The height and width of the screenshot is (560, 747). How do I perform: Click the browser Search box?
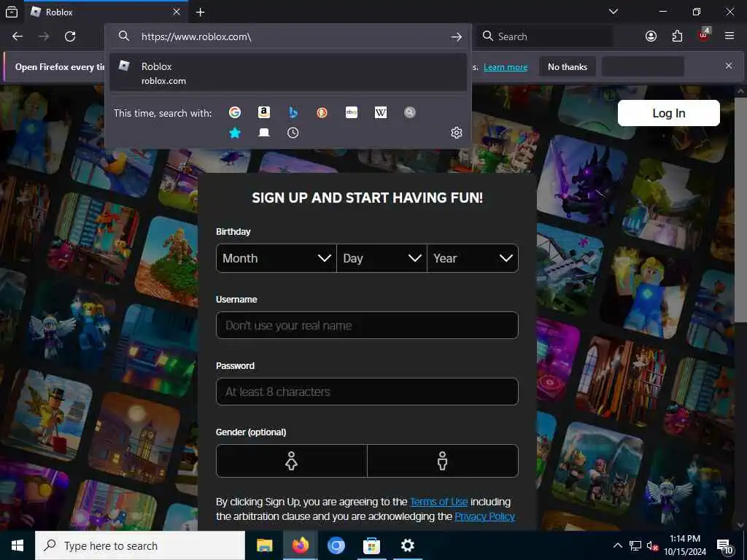[x=544, y=36]
